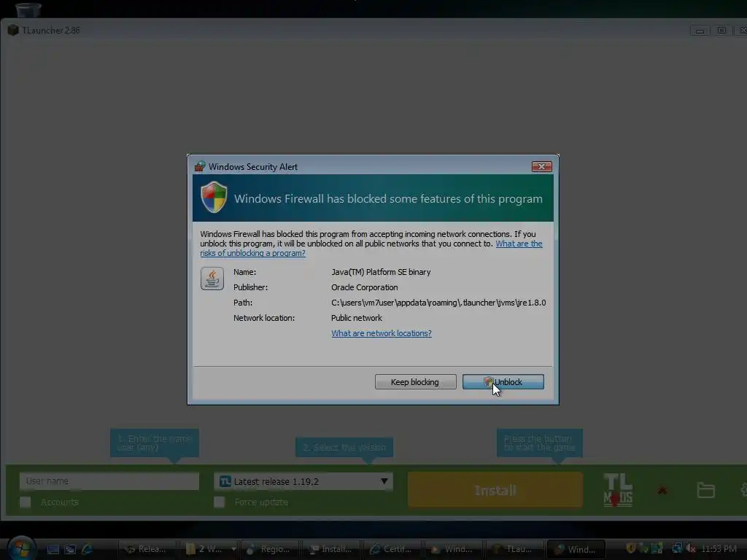The image size is (747, 560).
Task: Open the Recycle Bin desktop icon
Action: (28, 9)
